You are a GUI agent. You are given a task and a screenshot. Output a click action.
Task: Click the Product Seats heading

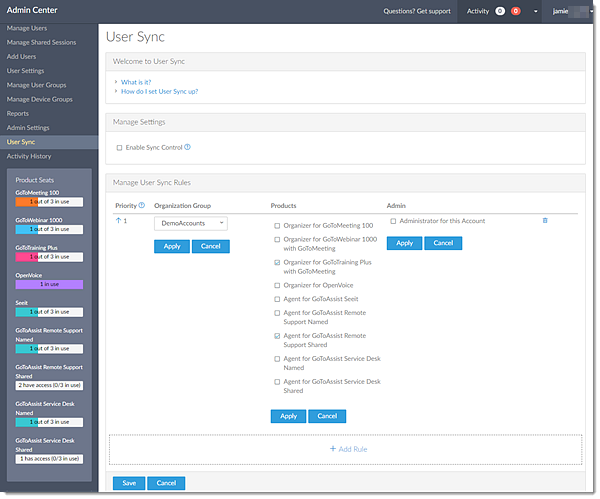pos(34,180)
